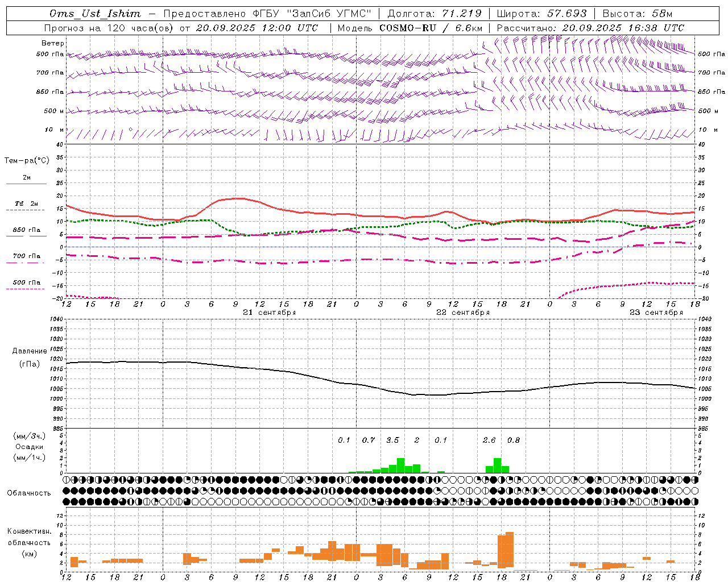
Task: Click the Высота: 58м field
Action: [637, 14]
